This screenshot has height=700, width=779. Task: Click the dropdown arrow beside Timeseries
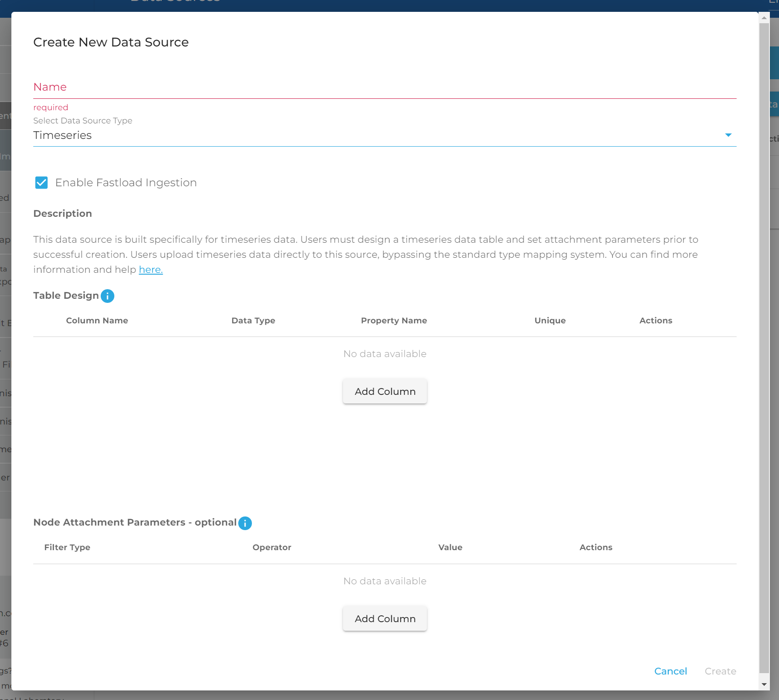click(x=728, y=135)
